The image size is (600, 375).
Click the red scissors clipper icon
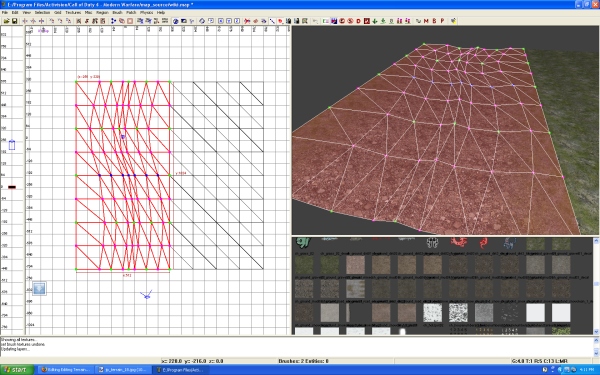point(247,21)
